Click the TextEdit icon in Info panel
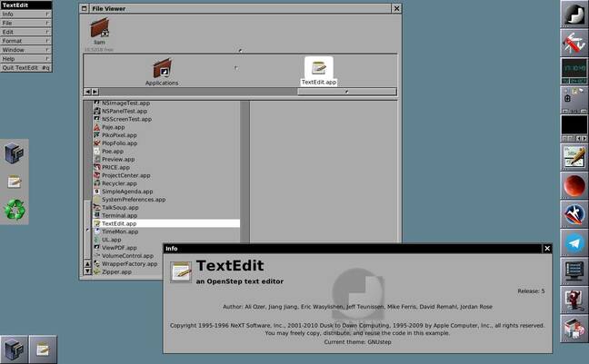Viewport: 589px width, 364px height. click(x=181, y=272)
